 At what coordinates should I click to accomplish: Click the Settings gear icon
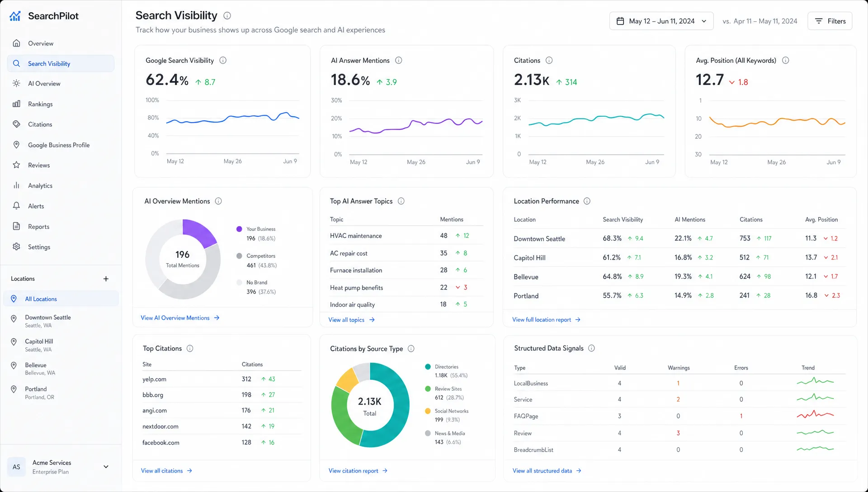[x=16, y=246]
